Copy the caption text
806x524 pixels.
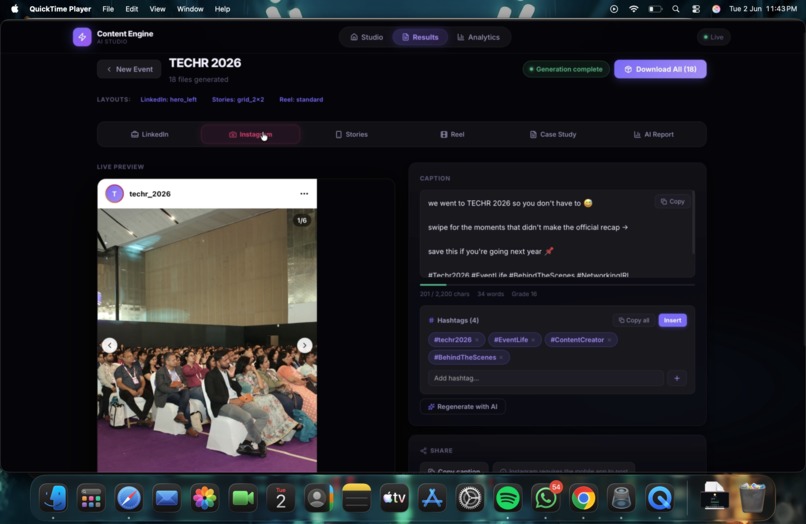(672, 202)
